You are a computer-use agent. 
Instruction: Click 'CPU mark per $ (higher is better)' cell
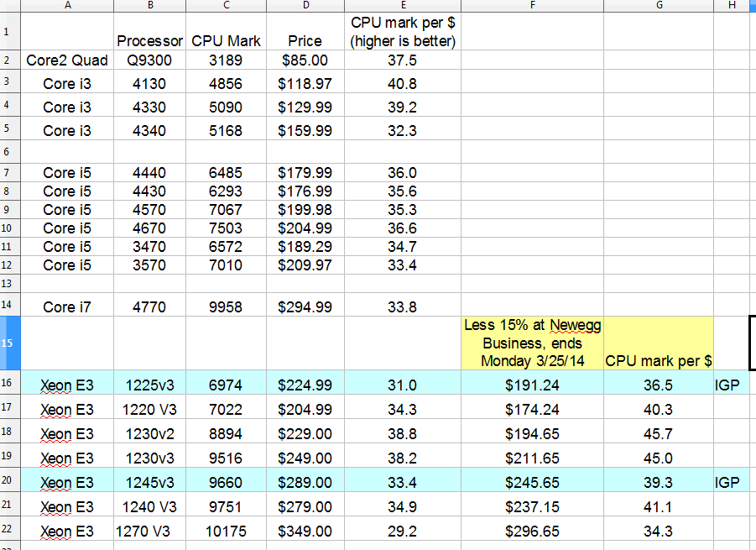(x=403, y=31)
